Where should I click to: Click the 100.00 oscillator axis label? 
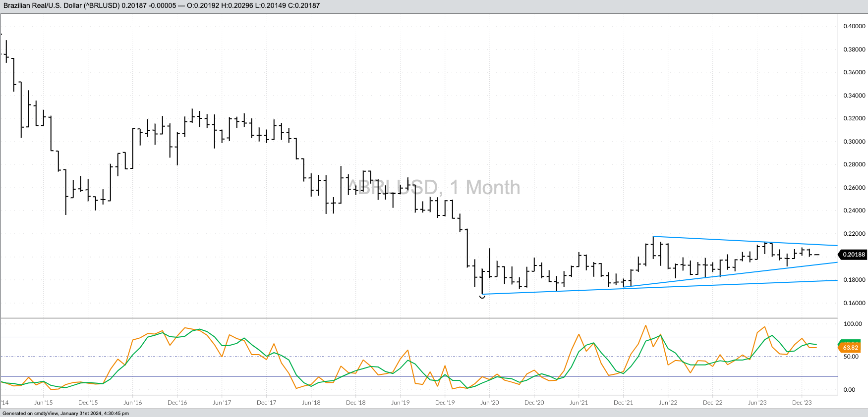(x=853, y=324)
